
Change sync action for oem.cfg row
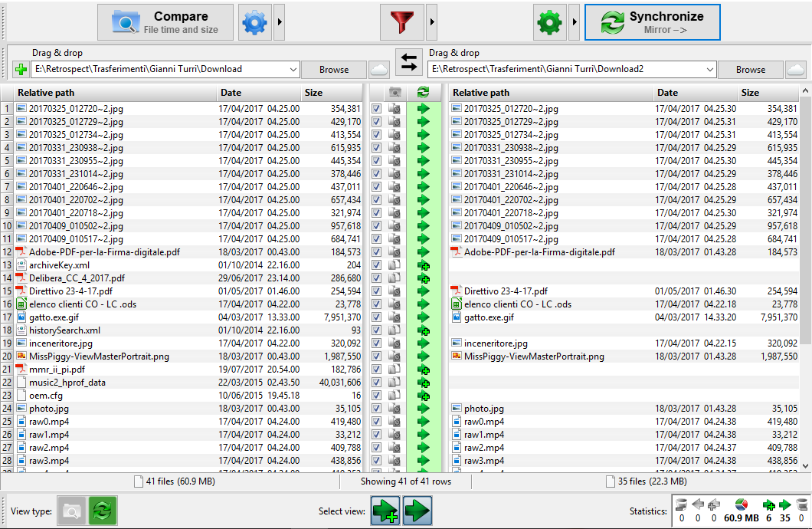click(424, 396)
